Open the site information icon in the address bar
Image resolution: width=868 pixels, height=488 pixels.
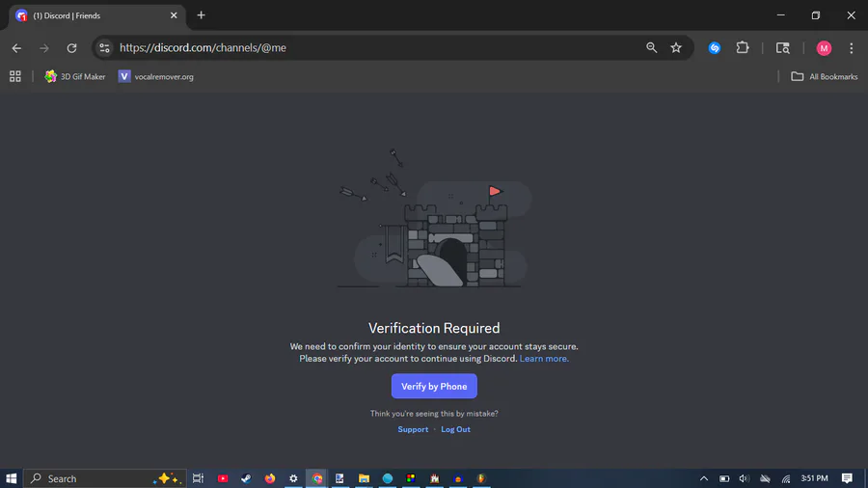click(x=104, y=48)
